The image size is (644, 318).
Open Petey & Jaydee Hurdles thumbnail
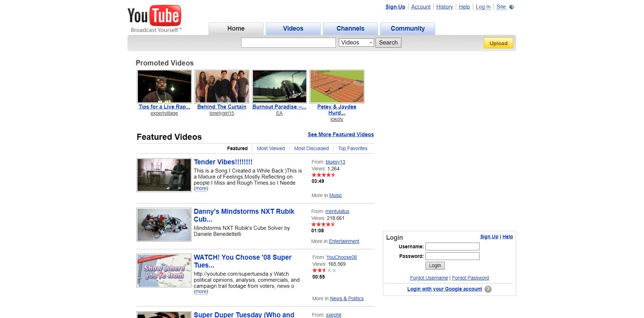pyautogui.click(x=337, y=86)
